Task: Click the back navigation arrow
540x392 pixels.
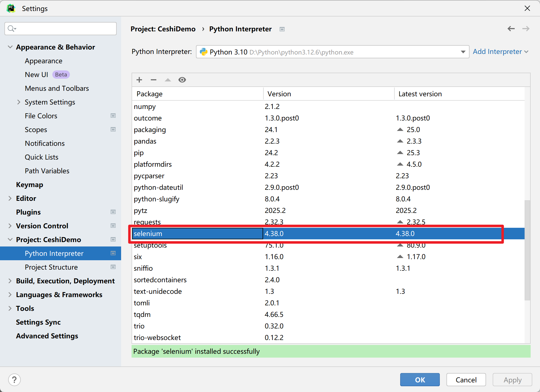Action: tap(511, 29)
